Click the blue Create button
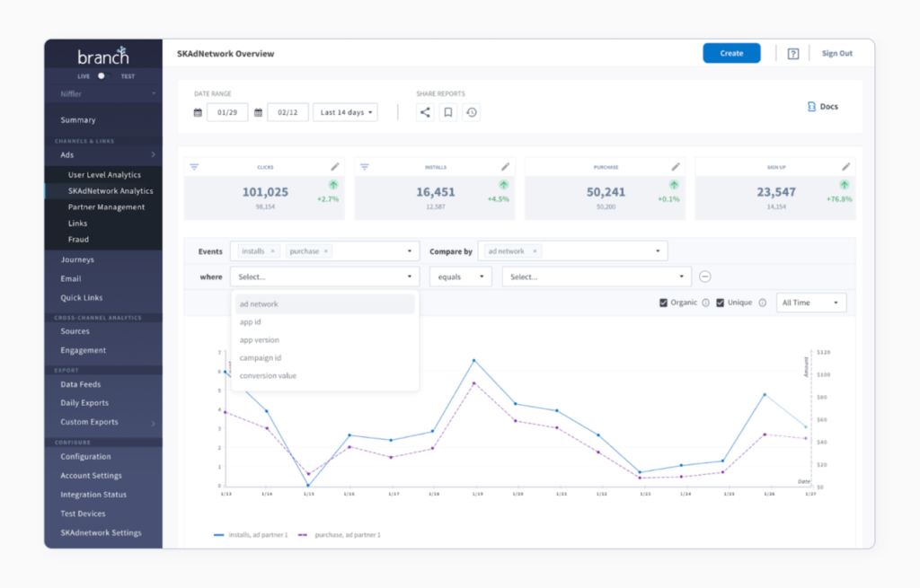Screen dimensions: 920x588 [730, 53]
